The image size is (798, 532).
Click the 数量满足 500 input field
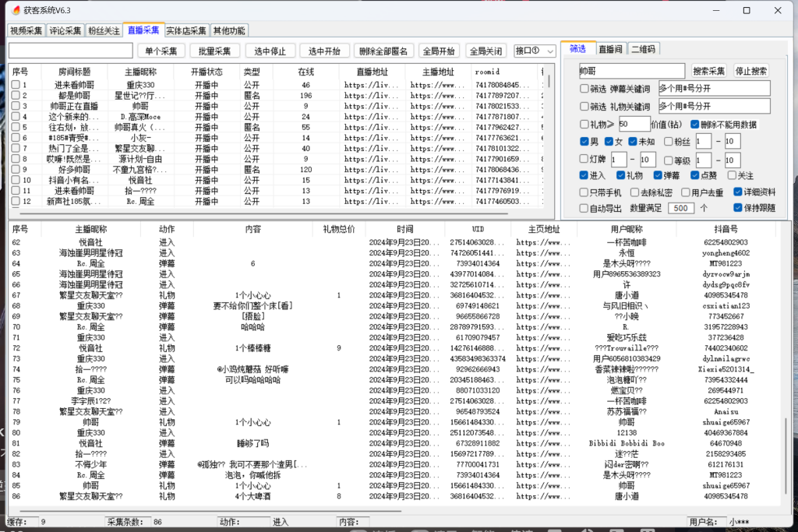point(681,209)
